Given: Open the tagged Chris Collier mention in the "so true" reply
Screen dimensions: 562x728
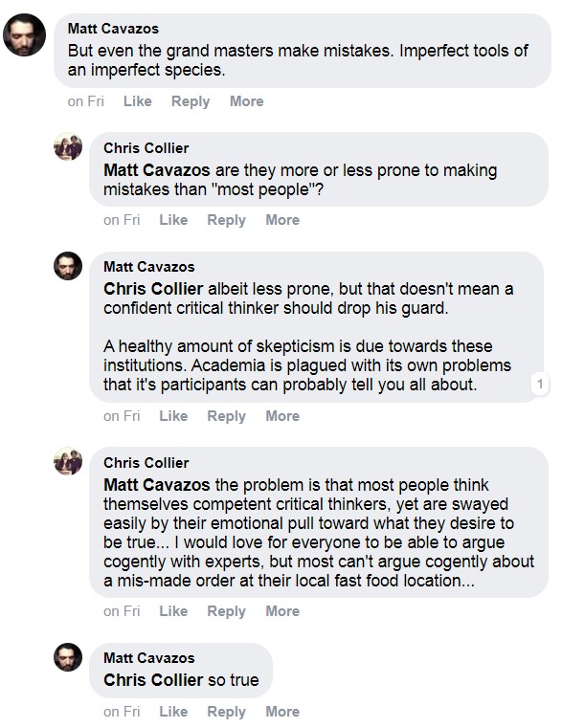Looking at the screenshot, I should click(153, 680).
